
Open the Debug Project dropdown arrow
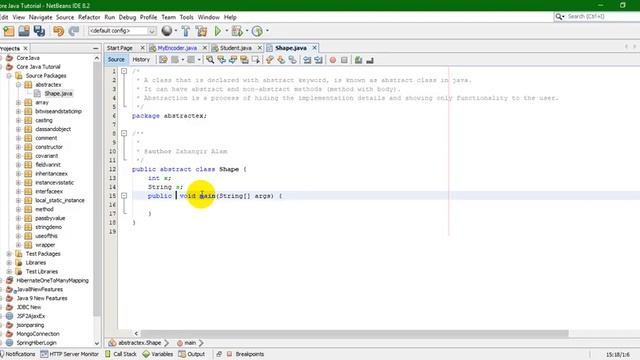pos(247,31)
